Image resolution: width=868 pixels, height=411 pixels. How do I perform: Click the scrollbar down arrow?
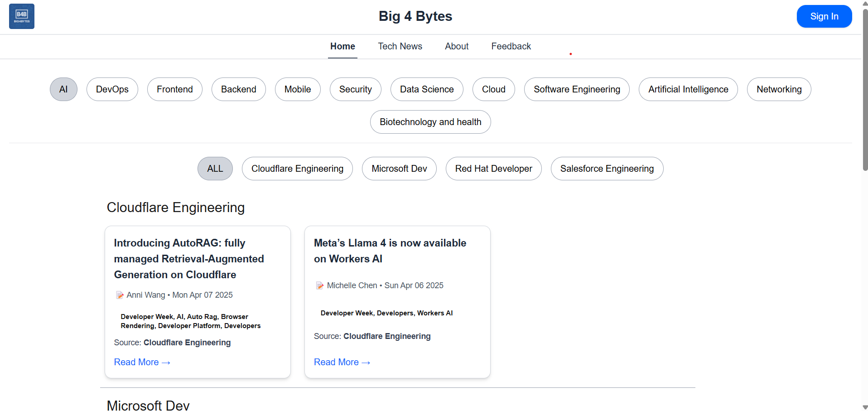pyautogui.click(x=865, y=407)
